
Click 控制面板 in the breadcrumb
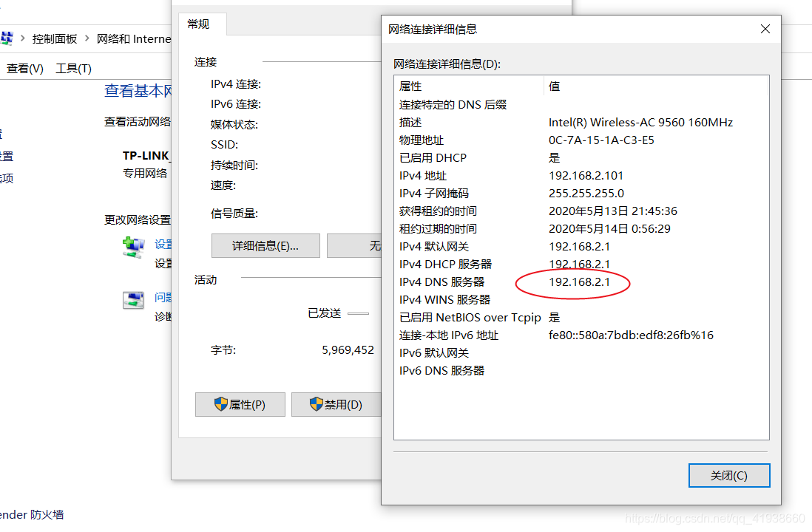(x=55, y=39)
